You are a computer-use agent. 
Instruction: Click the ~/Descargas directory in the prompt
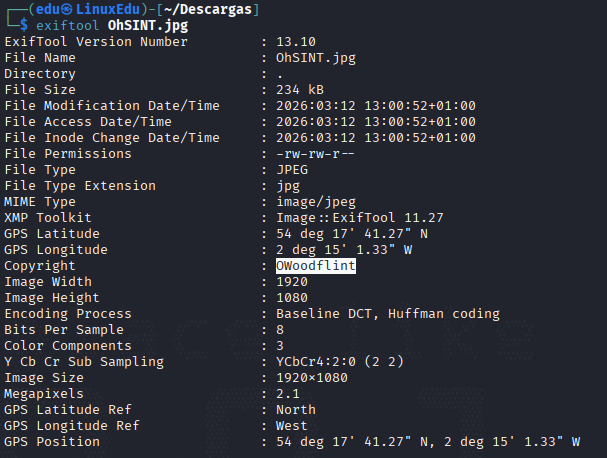(207, 9)
